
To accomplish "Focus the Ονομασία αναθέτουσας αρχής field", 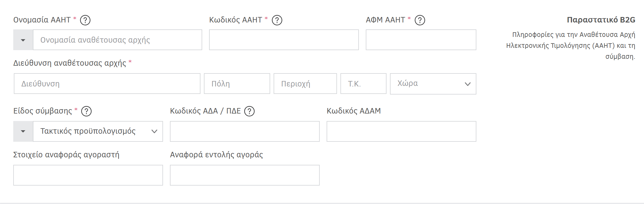I will [118, 40].
